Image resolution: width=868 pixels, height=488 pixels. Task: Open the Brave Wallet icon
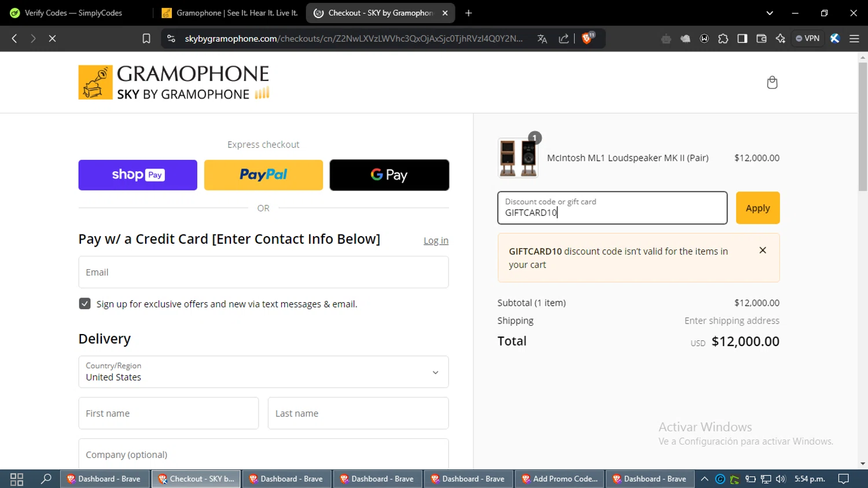[x=762, y=39]
